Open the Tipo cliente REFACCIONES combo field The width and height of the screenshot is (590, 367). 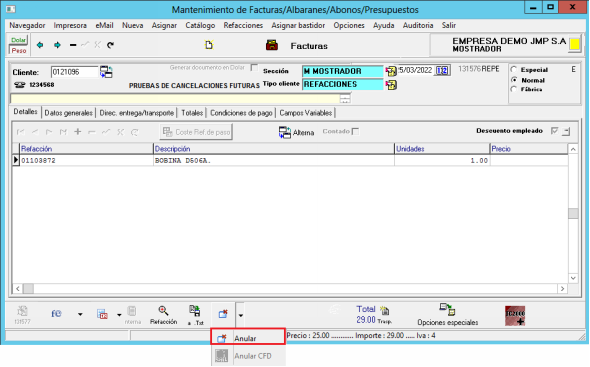343,84
